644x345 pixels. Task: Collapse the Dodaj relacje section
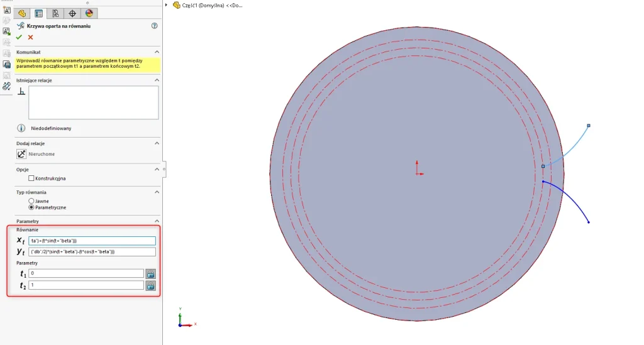click(157, 143)
